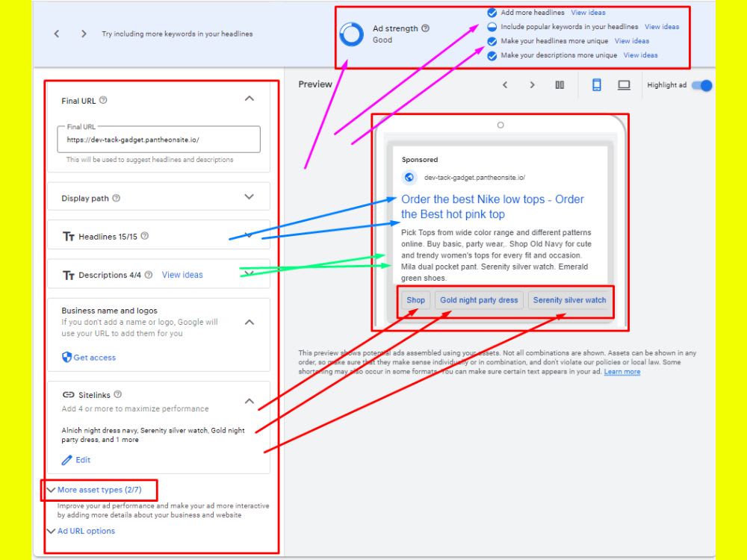
Task: Collapse the Sitelinks section
Action: pos(249,401)
